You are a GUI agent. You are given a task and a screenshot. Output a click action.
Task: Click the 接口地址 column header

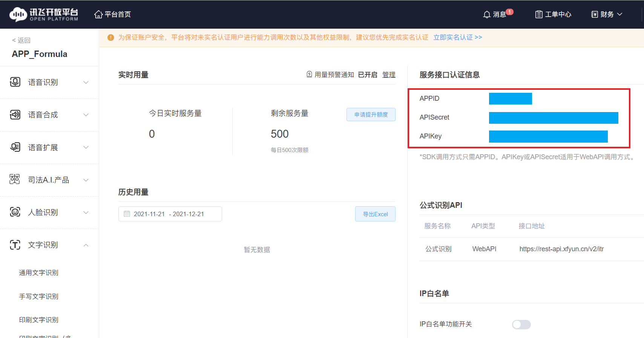click(x=532, y=226)
